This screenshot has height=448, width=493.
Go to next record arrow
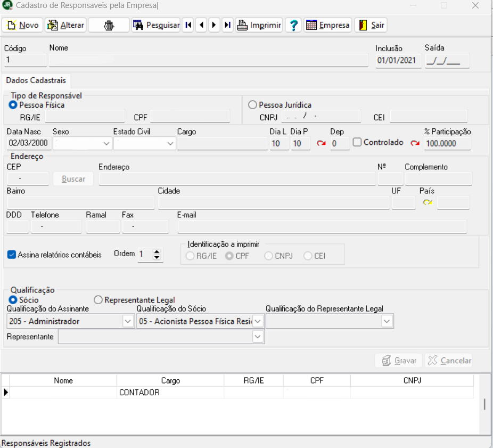pos(214,25)
